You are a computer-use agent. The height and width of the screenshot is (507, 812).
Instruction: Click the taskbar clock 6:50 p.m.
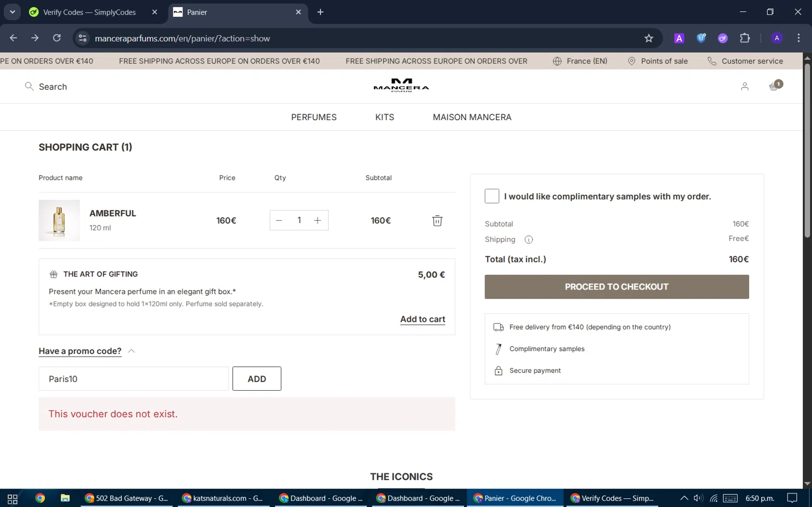(760, 498)
